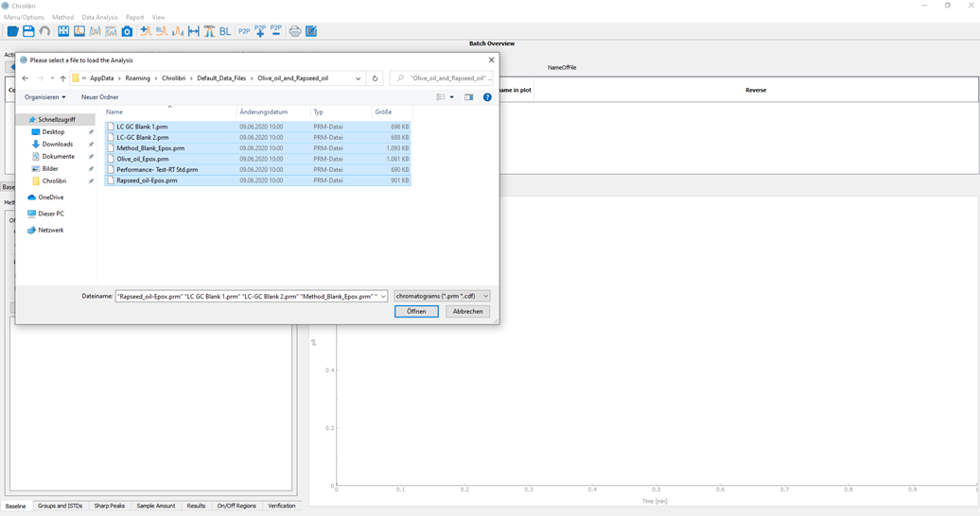Screen dimensions: 980x516
Task: Open the Dateiname combo box dropdown
Action: tap(383, 296)
